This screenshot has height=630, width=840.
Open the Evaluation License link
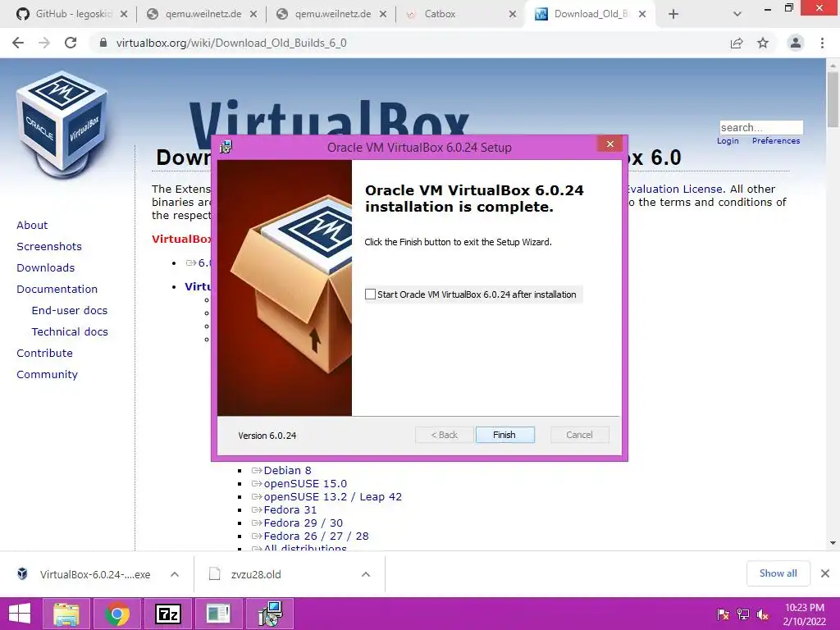675,189
